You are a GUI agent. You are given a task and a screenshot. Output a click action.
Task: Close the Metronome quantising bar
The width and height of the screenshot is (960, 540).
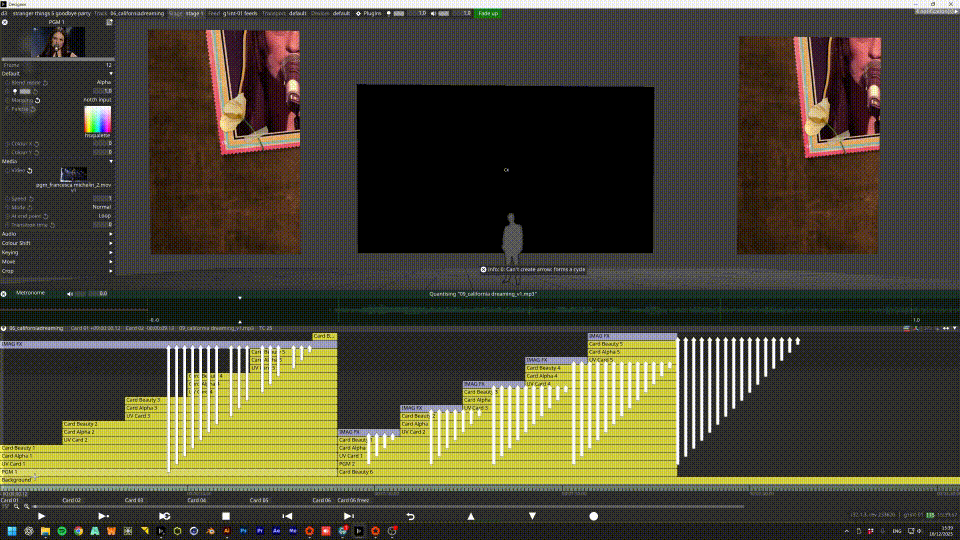[4, 294]
